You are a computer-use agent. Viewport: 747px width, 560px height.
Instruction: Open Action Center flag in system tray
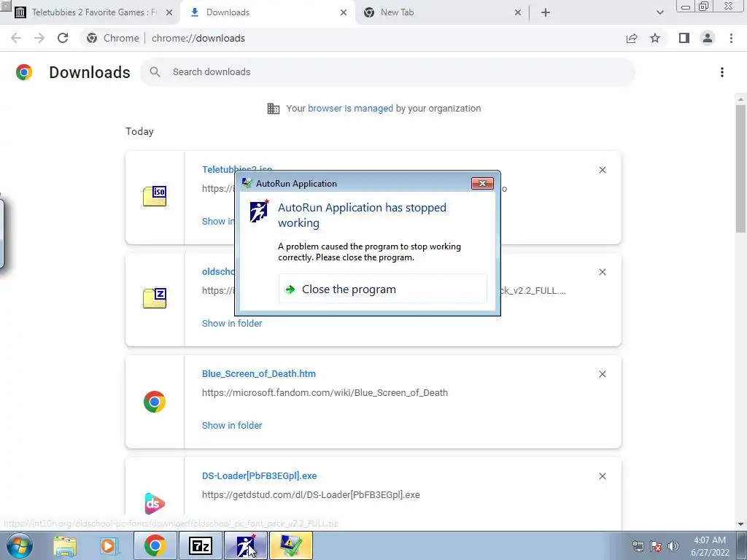pyautogui.click(x=656, y=546)
